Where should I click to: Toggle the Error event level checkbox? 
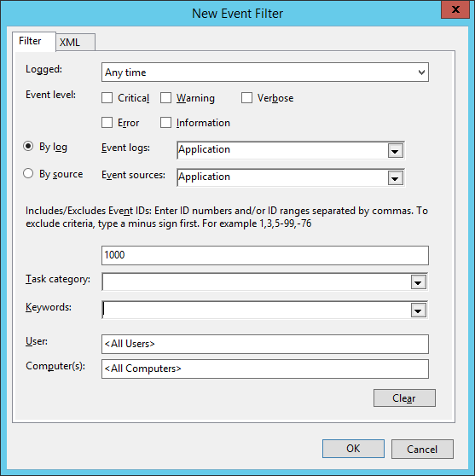click(107, 123)
